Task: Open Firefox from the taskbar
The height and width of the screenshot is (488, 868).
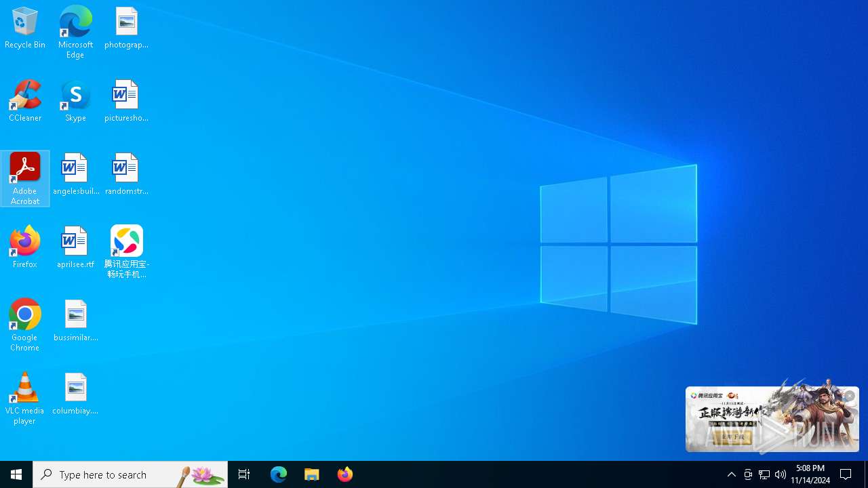Action: (345, 474)
